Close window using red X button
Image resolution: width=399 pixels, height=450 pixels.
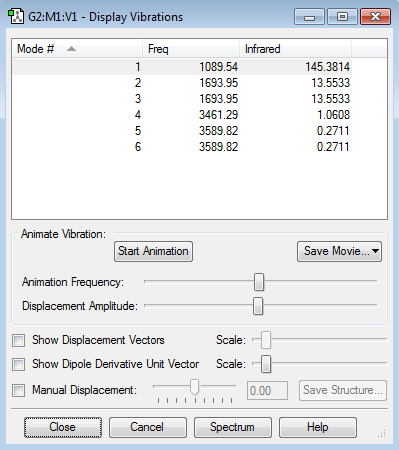(x=375, y=17)
